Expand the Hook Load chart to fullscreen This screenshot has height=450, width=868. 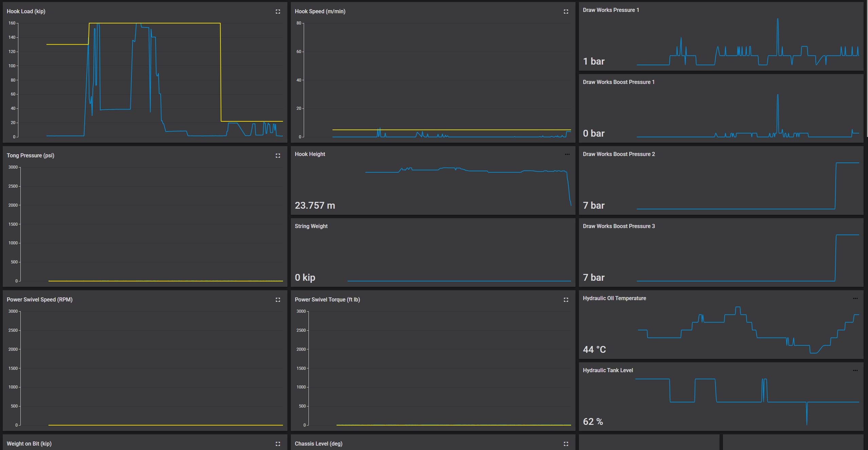coord(278,12)
